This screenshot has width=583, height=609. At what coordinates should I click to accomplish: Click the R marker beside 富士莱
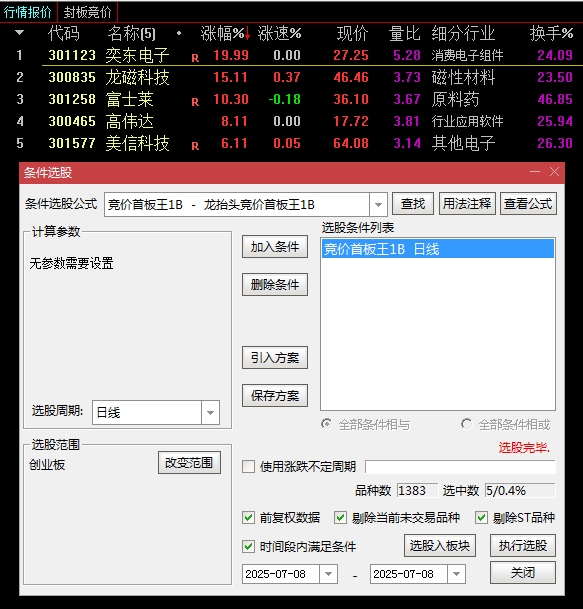click(x=195, y=102)
